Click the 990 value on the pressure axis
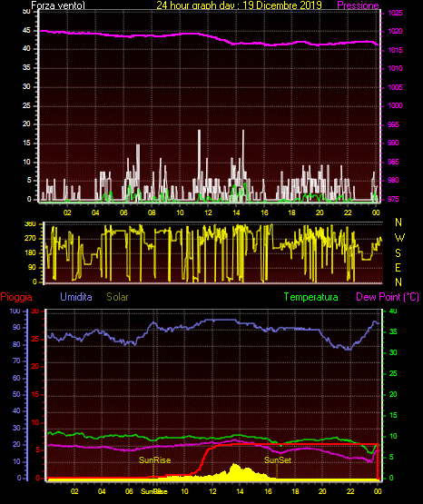The image size is (423, 504). 393,143
